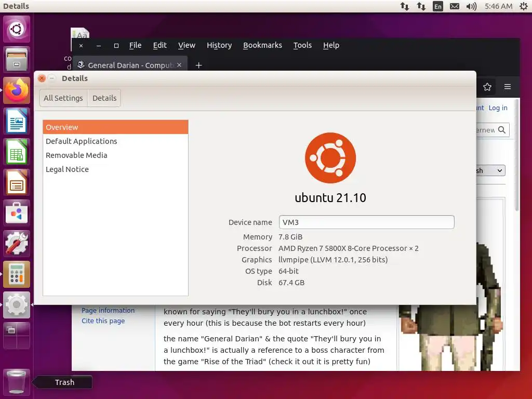Expand the language dropdown on wiki page
This screenshot has height=399, width=532.
point(490,170)
